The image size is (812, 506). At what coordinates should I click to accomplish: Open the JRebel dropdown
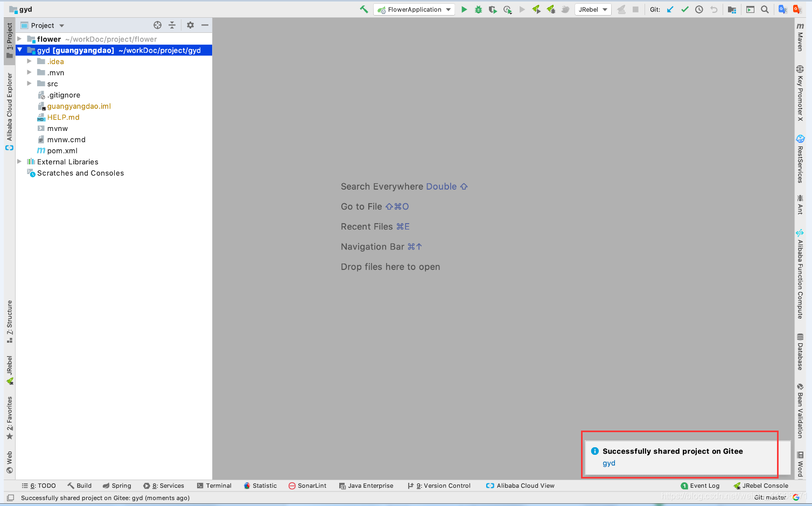tap(593, 10)
